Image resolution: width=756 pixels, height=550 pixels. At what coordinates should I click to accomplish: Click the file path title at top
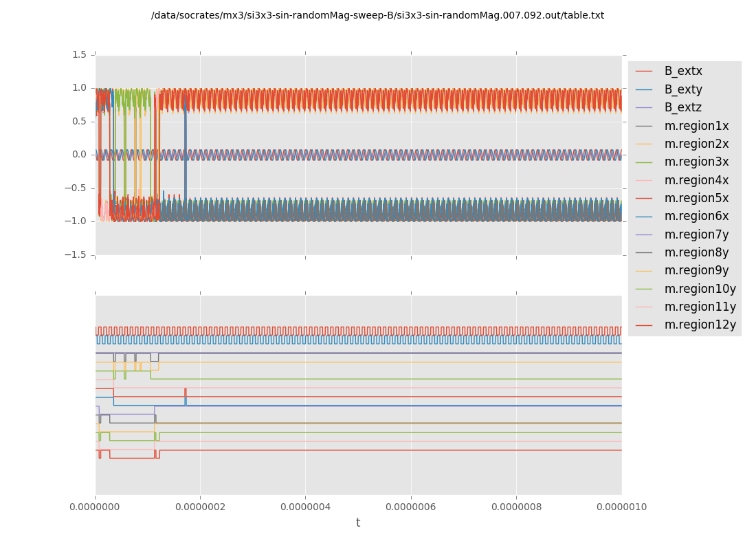pyautogui.click(x=377, y=15)
